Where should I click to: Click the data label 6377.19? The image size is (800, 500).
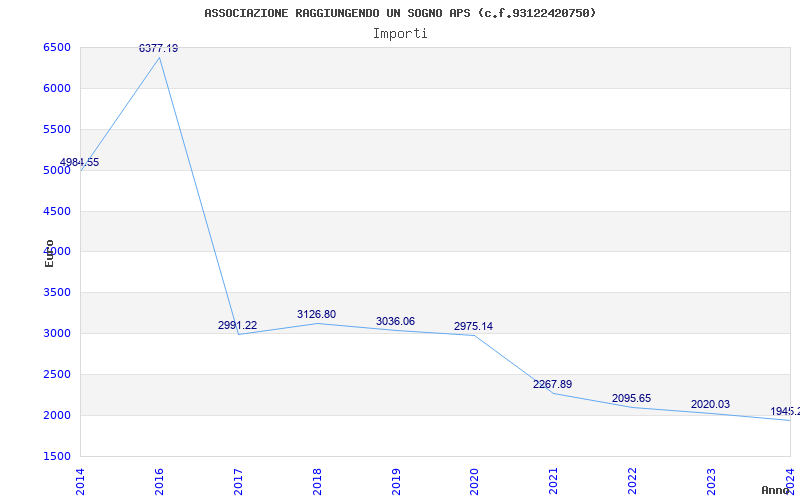(159, 48)
